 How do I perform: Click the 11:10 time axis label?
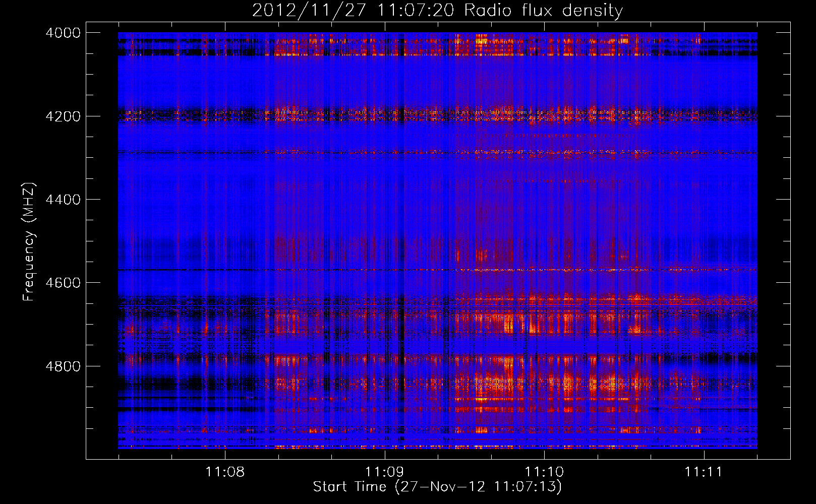point(544,472)
